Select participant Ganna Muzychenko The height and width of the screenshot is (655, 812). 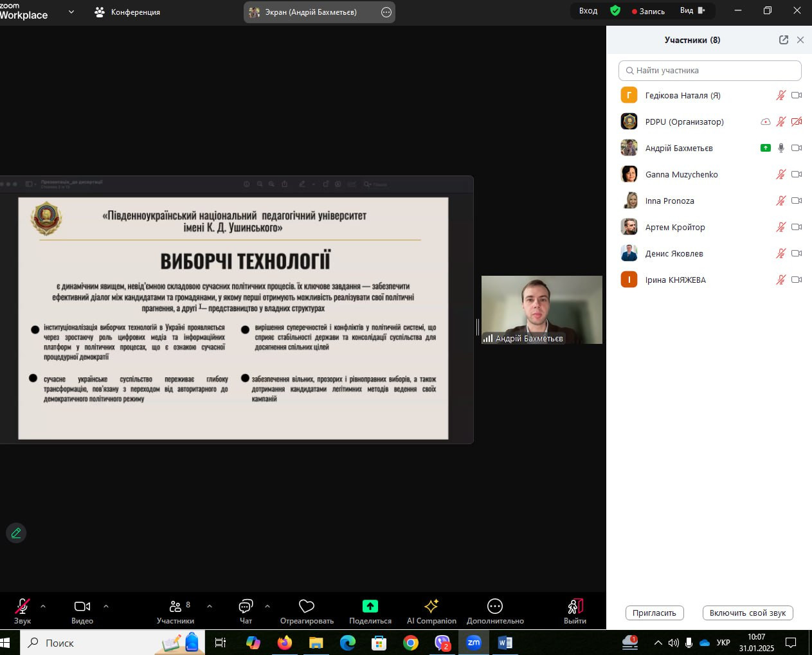click(710, 174)
